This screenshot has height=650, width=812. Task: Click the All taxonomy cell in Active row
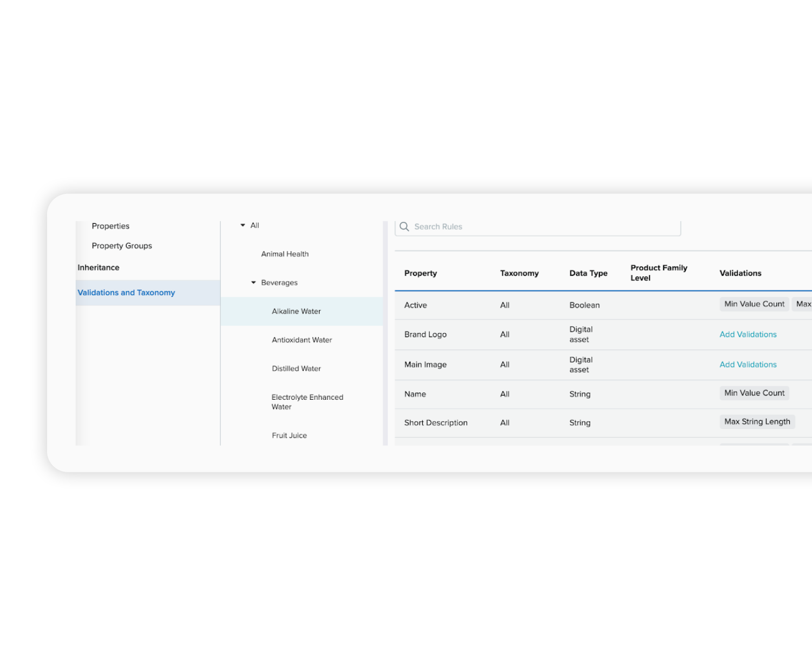(505, 305)
